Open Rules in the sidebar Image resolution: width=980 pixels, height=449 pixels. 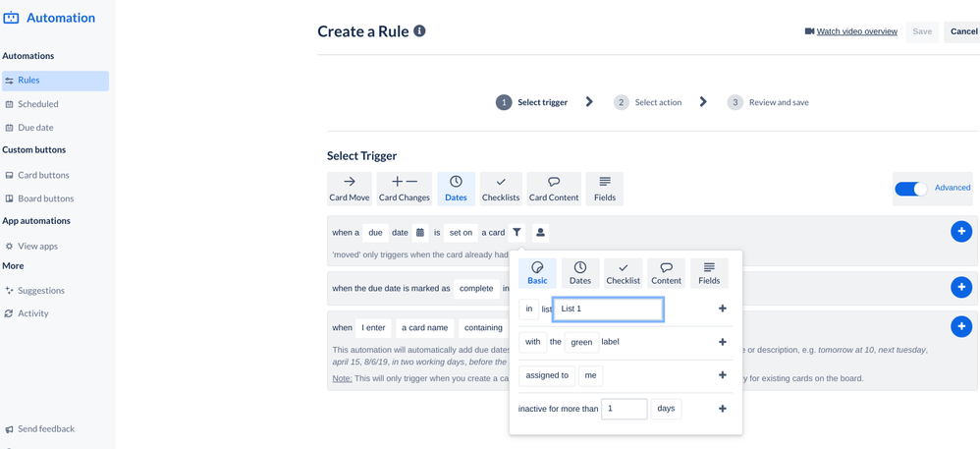56,81
